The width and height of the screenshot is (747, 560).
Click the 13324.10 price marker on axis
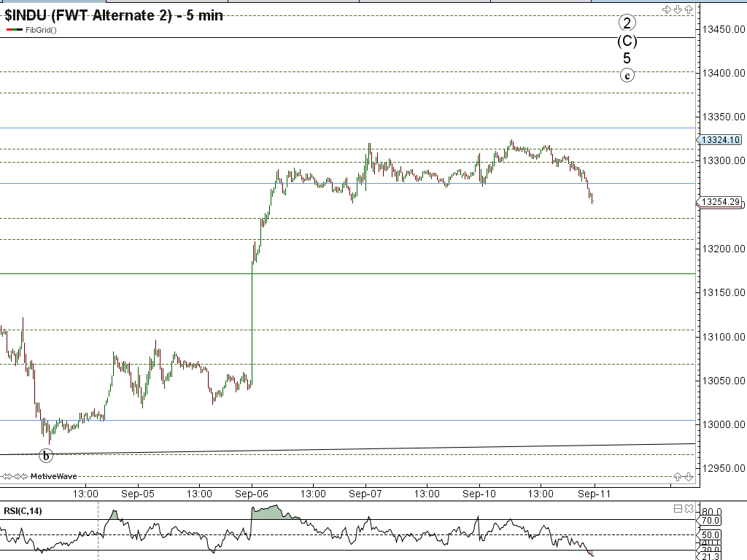pos(720,140)
